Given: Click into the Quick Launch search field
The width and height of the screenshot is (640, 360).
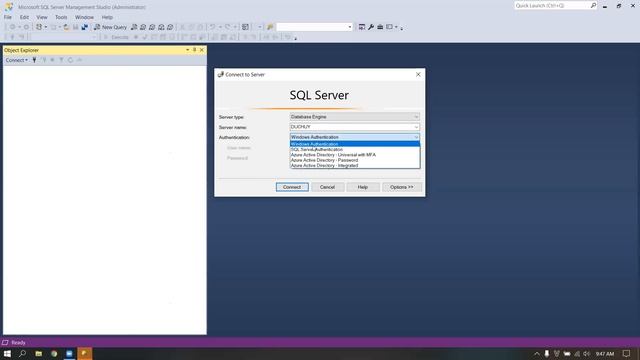Looking at the screenshot, I should [x=552, y=5].
